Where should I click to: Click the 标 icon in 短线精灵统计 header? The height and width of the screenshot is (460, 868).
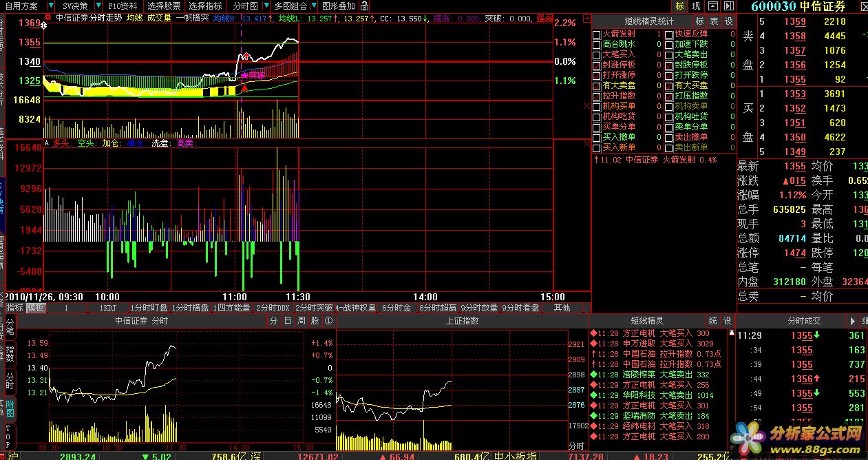[x=700, y=21]
